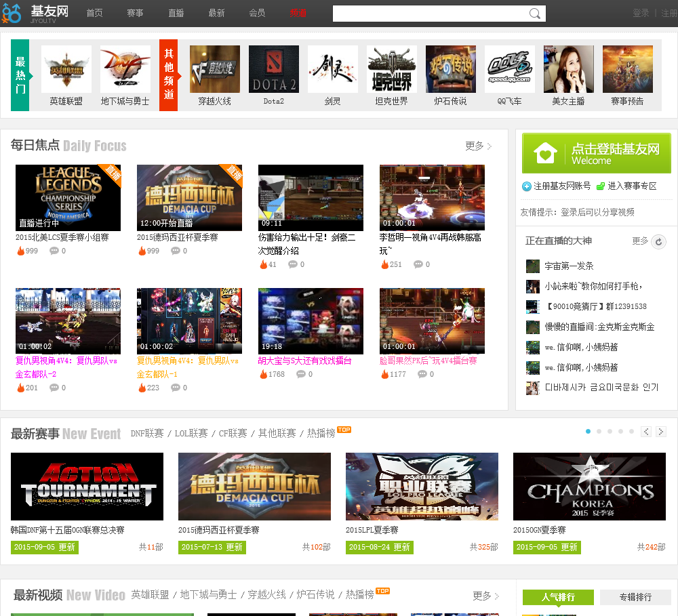The image size is (678, 616).
Task: Open the 穿越火线 channel icon
Action: click(x=215, y=69)
